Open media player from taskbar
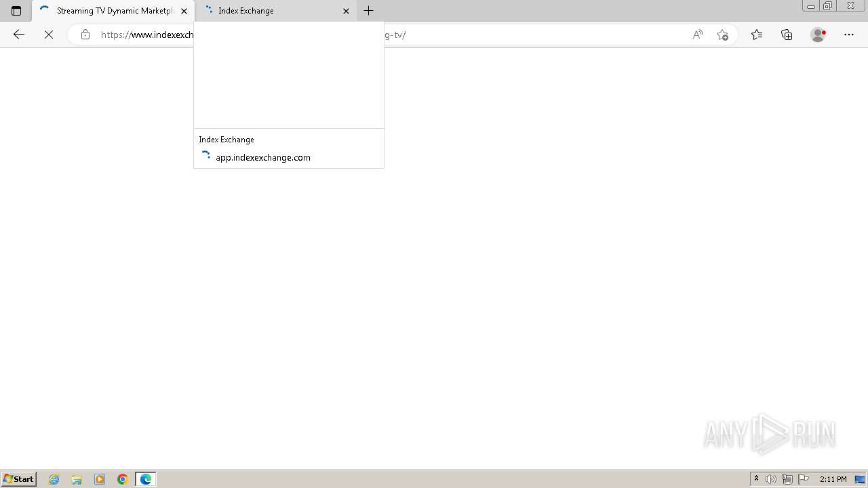 point(100,479)
